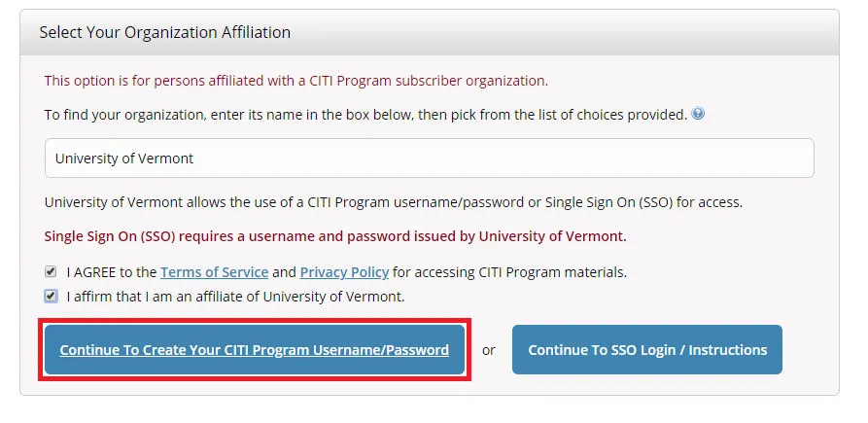868x423 pixels.
Task: Click the 'or' text between the buttons
Action: point(489,350)
